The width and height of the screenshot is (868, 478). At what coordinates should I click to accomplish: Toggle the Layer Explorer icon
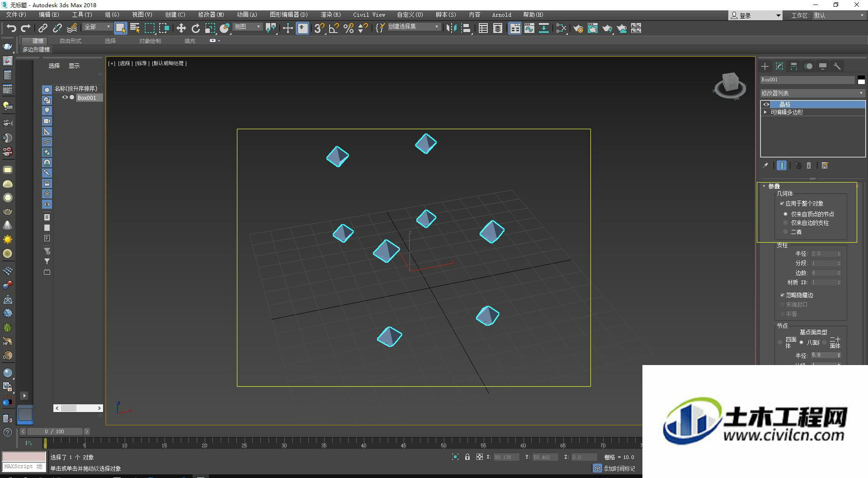tap(498, 28)
